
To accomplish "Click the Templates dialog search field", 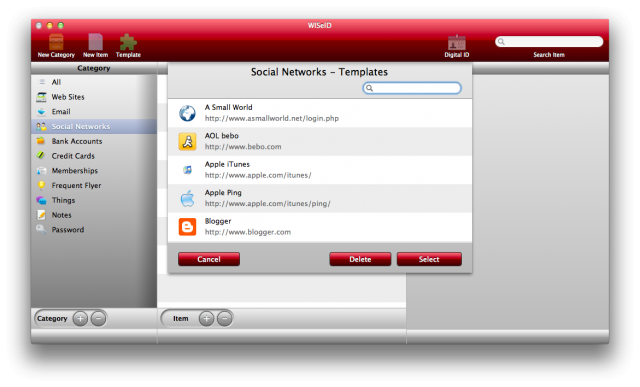I will (412, 88).
